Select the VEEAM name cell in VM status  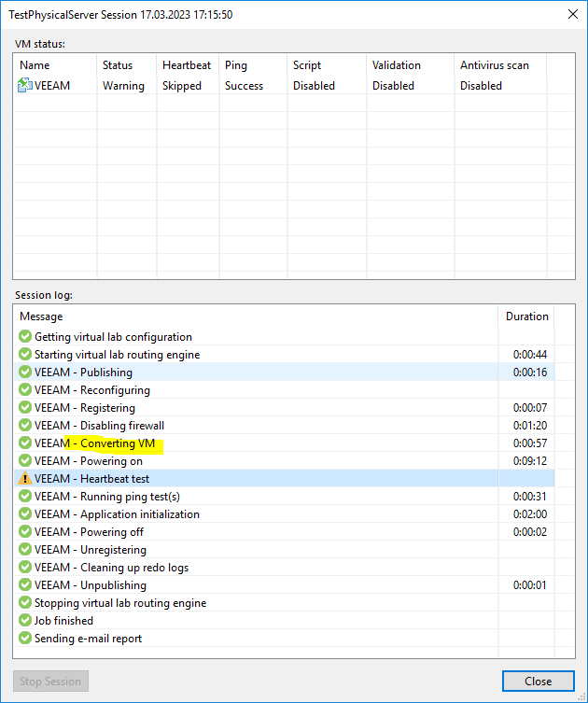coord(52,86)
